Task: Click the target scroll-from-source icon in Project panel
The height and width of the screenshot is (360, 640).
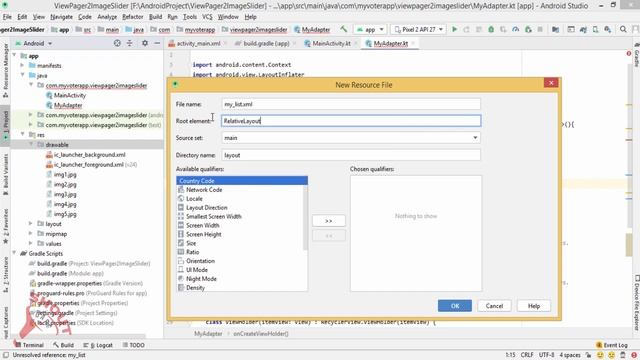Action: 117,43
